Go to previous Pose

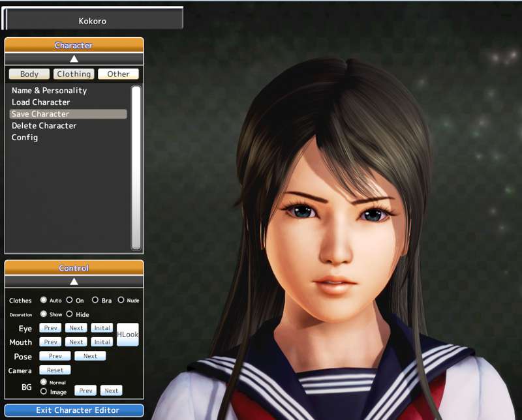[55, 356]
